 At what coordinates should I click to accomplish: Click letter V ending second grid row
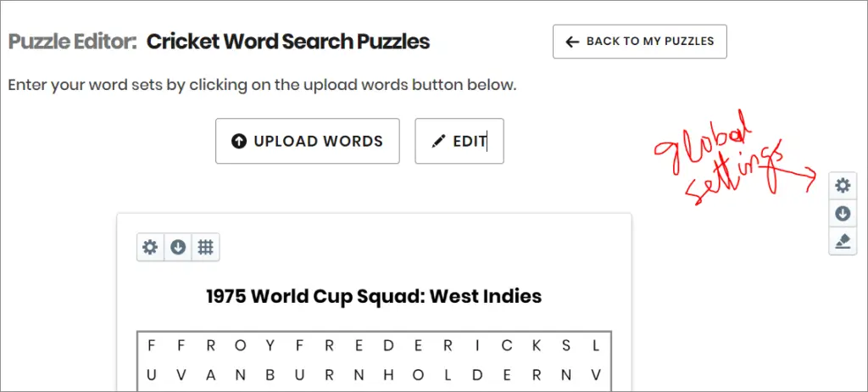596,375
